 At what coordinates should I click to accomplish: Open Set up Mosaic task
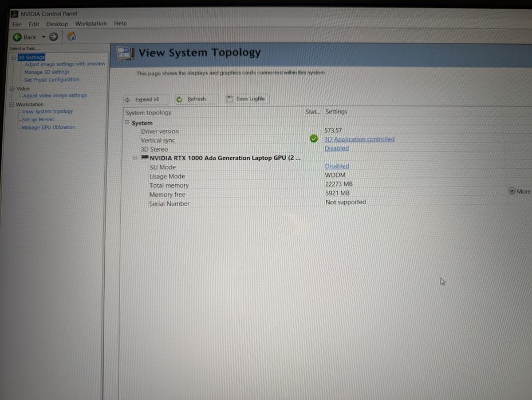[38, 120]
